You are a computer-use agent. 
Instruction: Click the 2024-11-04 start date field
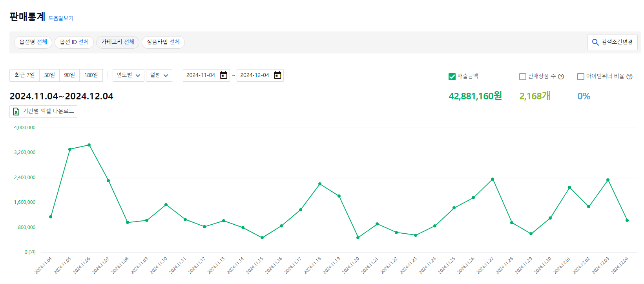pyautogui.click(x=201, y=75)
